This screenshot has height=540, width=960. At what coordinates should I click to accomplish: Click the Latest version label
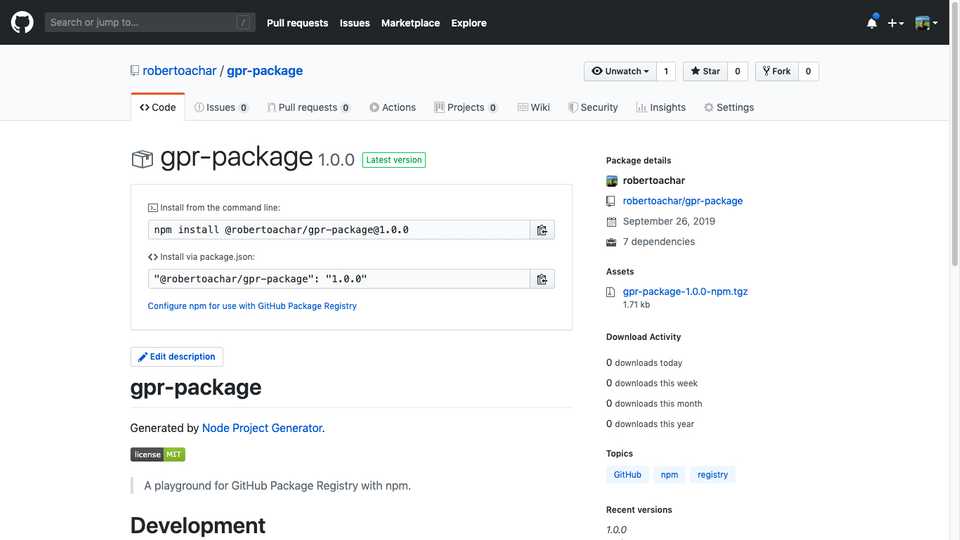[394, 160]
